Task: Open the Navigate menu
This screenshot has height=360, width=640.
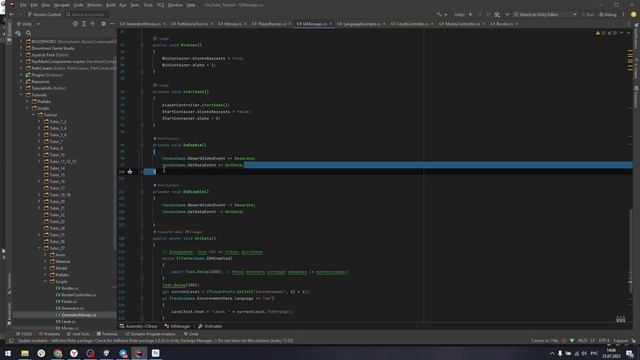Action: 62,5
